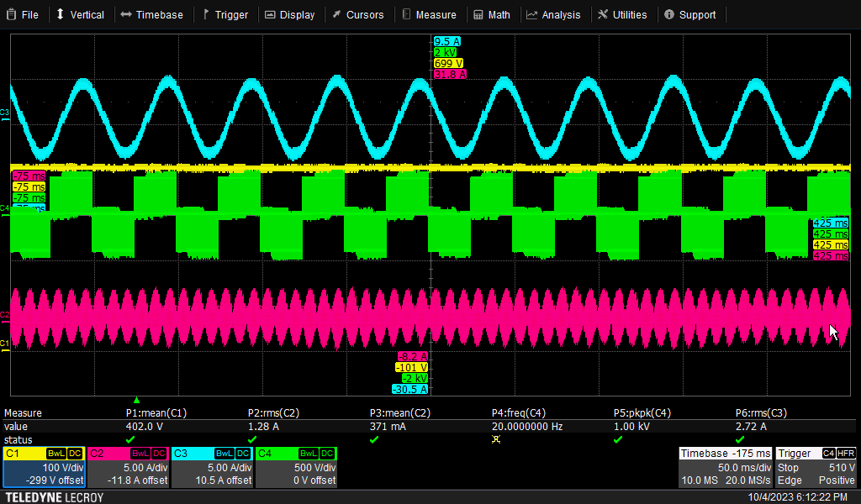Click the P1 green status checkmark
The height and width of the screenshot is (504, 861).
[x=130, y=440]
